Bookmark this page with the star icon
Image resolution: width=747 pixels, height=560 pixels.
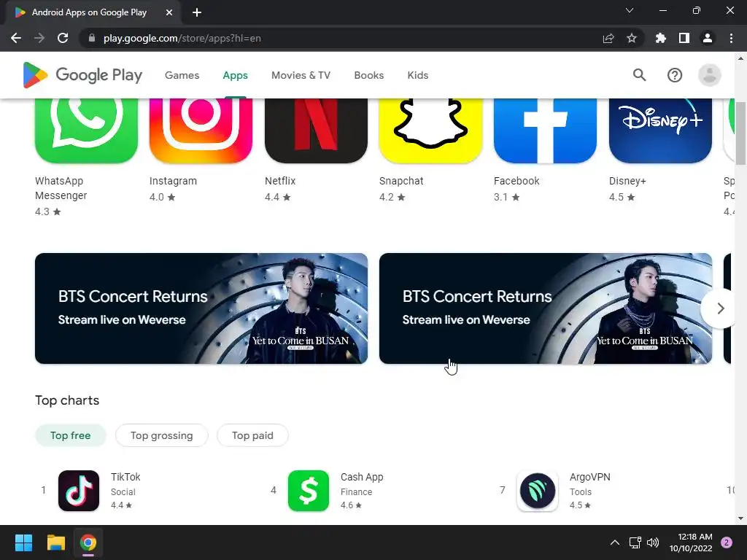632,38
